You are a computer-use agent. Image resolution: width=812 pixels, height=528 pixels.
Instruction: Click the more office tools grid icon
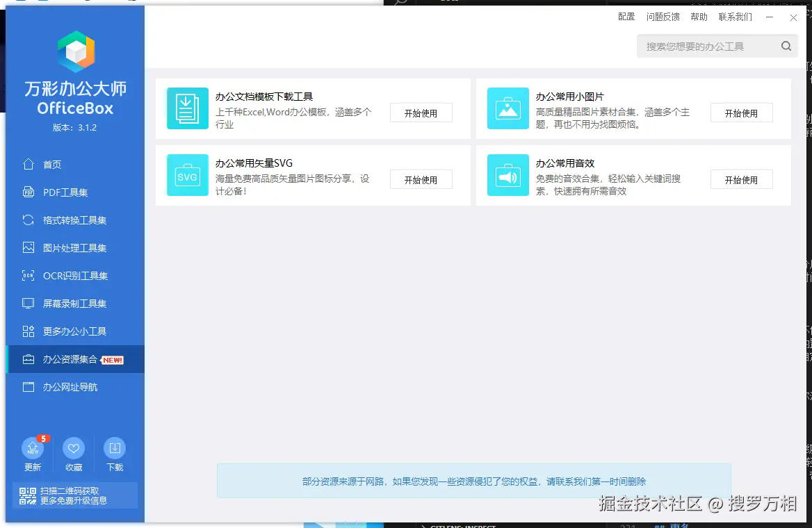[29, 331]
